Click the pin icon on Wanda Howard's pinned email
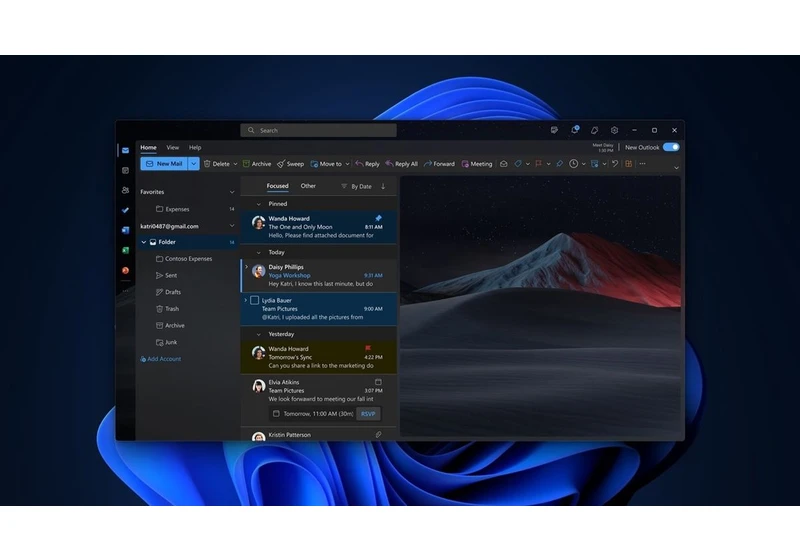 click(378, 218)
